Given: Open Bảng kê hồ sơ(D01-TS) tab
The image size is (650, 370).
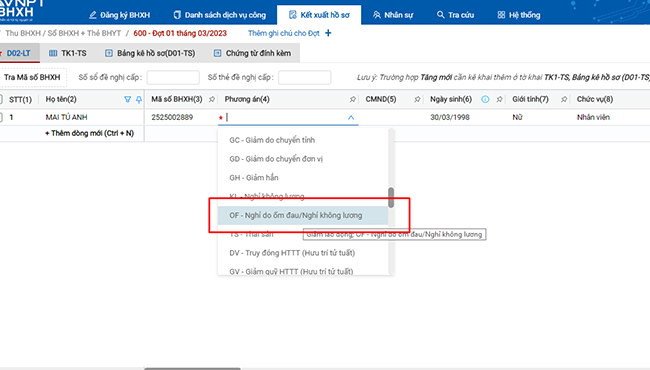Looking at the screenshot, I should pos(150,53).
